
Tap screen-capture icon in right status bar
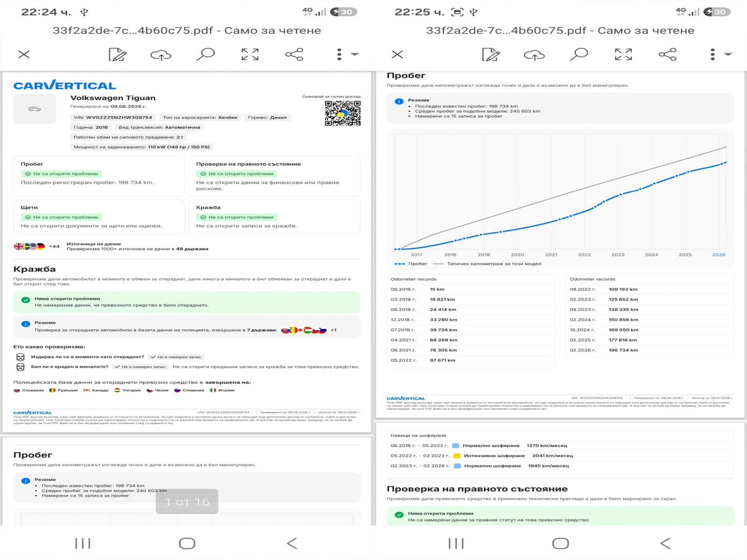pyautogui.click(x=458, y=12)
